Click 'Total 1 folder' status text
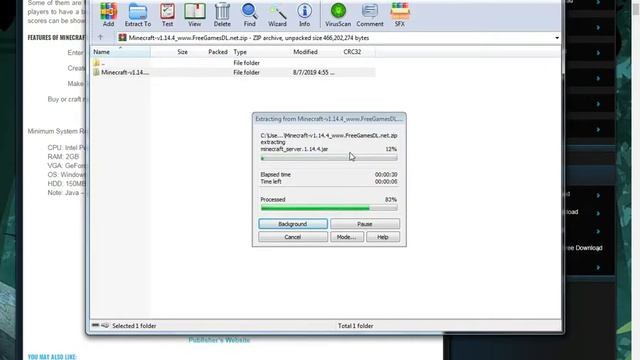 click(356, 326)
